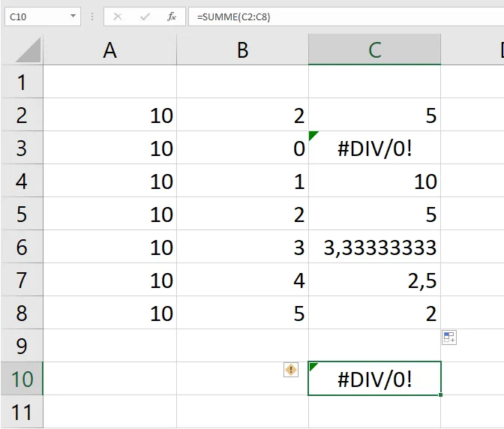Select row 10 header
504x429 pixels.
click(21, 379)
